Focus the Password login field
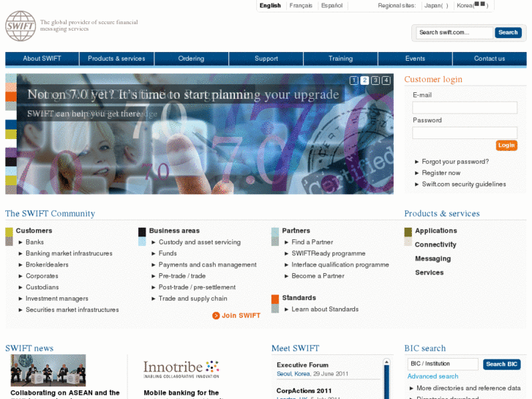The height and width of the screenshot is (399, 532). [465, 133]
